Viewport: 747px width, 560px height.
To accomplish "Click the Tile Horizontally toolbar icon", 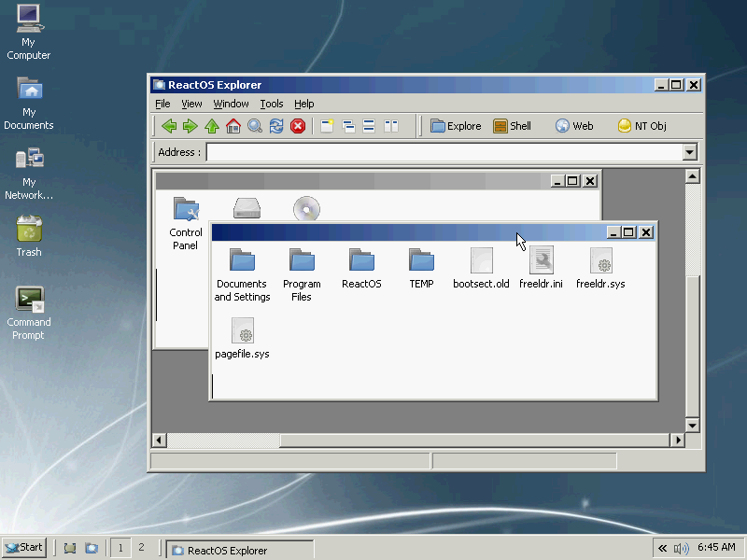I will [369, 126].
